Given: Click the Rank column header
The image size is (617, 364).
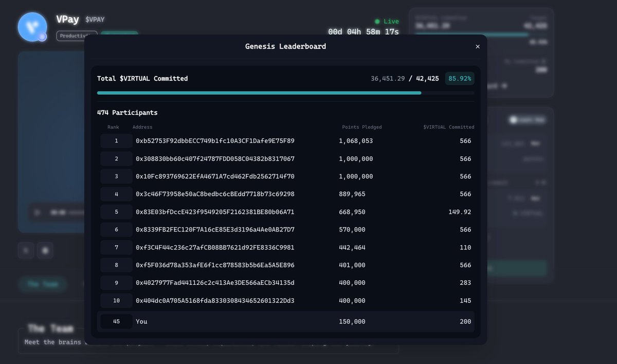Looking at the screenshot, I should 113,127.
